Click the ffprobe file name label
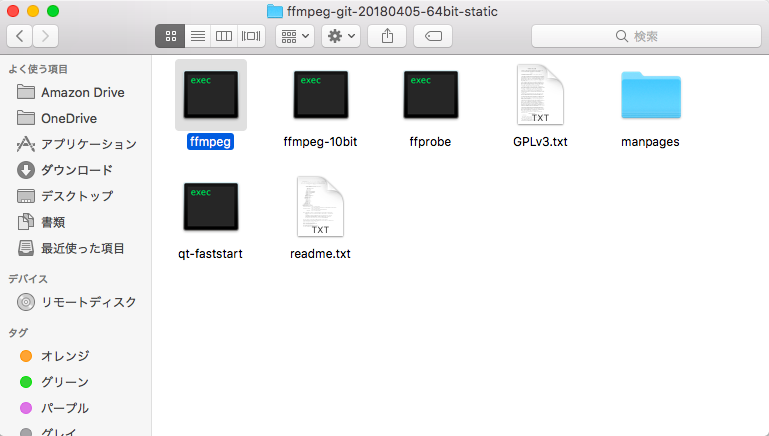The height and width of the screenshot is (436, 769). tap(430, 142)
